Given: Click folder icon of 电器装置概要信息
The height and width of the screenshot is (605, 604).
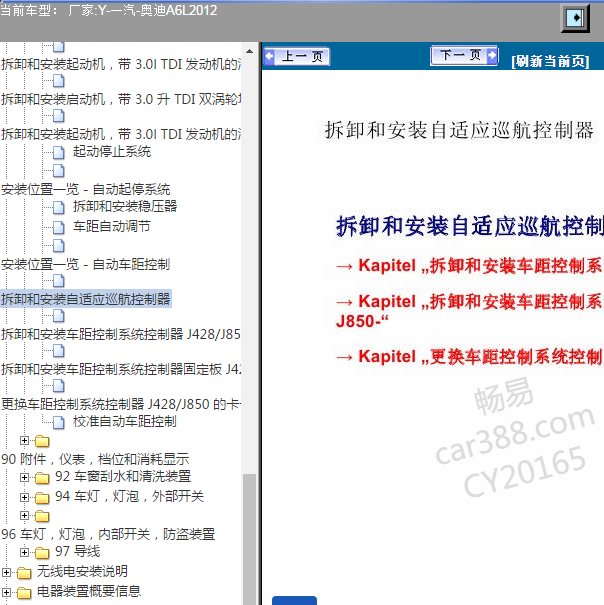Looking at the screenshot, I should click(24, 593).
